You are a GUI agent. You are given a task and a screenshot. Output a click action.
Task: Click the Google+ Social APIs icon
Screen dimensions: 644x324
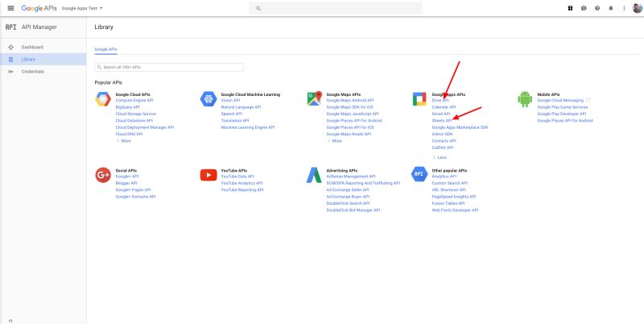pos(103,175)
